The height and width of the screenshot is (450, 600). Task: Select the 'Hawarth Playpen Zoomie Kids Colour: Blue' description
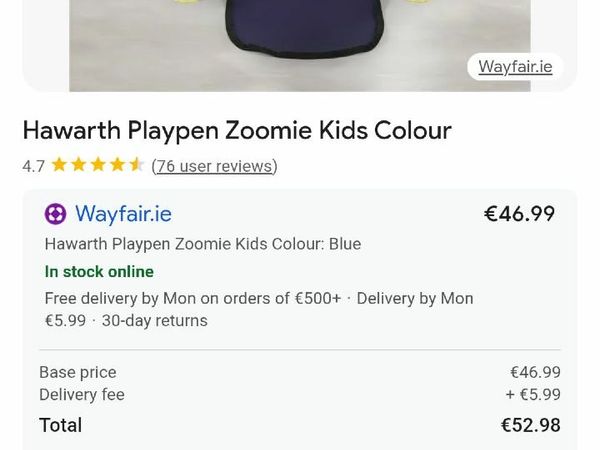click(203, 244)
